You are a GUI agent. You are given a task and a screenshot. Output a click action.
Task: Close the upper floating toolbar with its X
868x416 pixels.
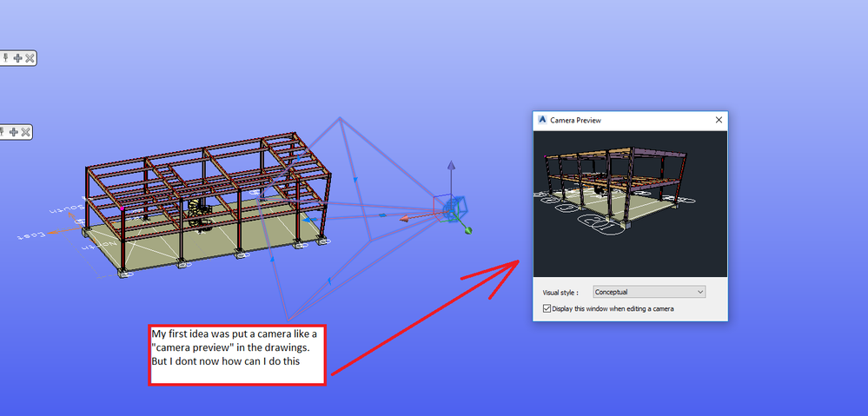tap(30, 57)
